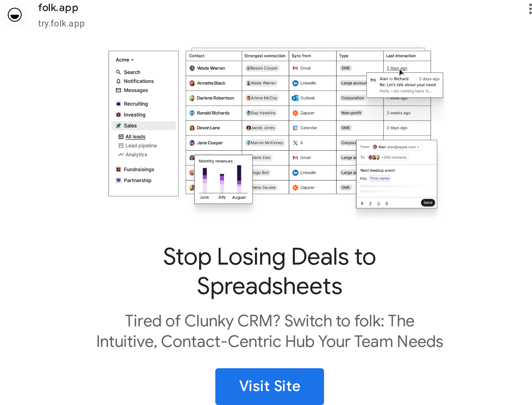Open the Sales group

pyautogui.click(x=130, y=126)
